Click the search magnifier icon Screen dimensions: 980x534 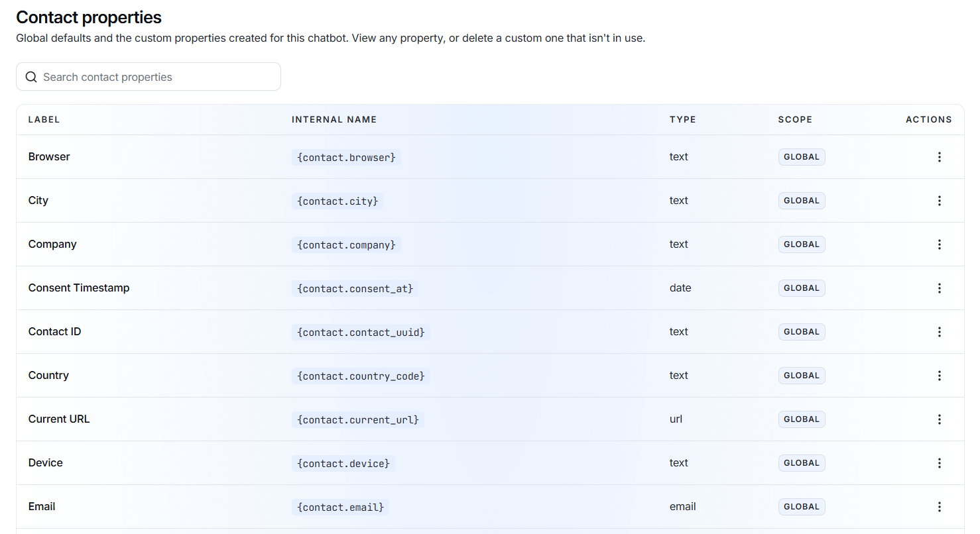tap(31, 77)
